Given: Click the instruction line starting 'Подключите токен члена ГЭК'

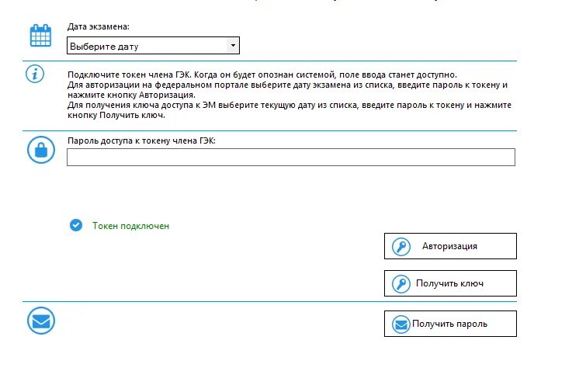Looking at the screenshot, I should (262, 75).
